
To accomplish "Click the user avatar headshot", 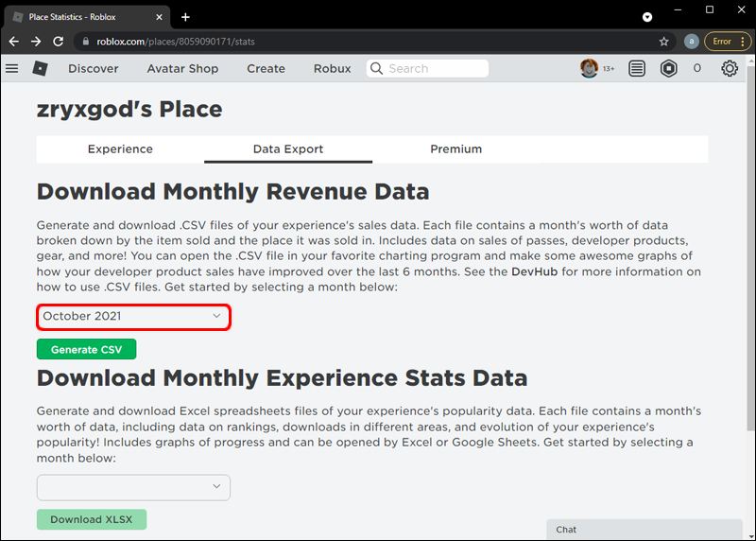I will coord(589,68).
